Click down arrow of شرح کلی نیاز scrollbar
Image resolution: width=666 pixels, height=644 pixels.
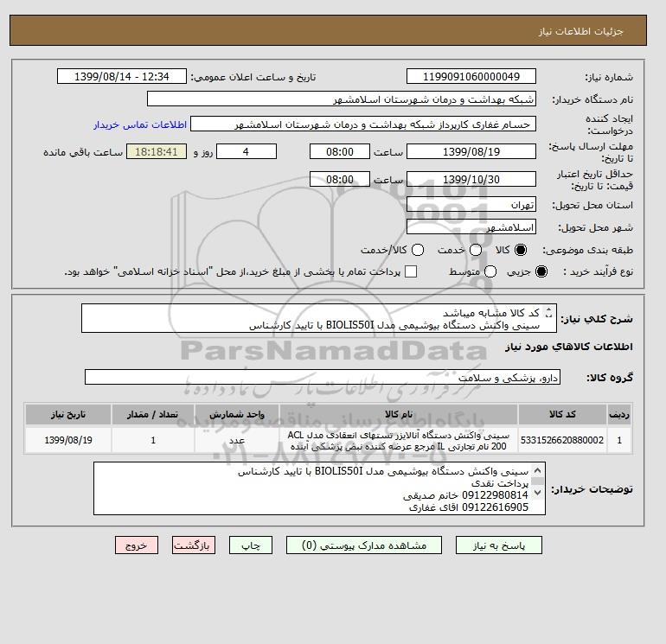548,316
